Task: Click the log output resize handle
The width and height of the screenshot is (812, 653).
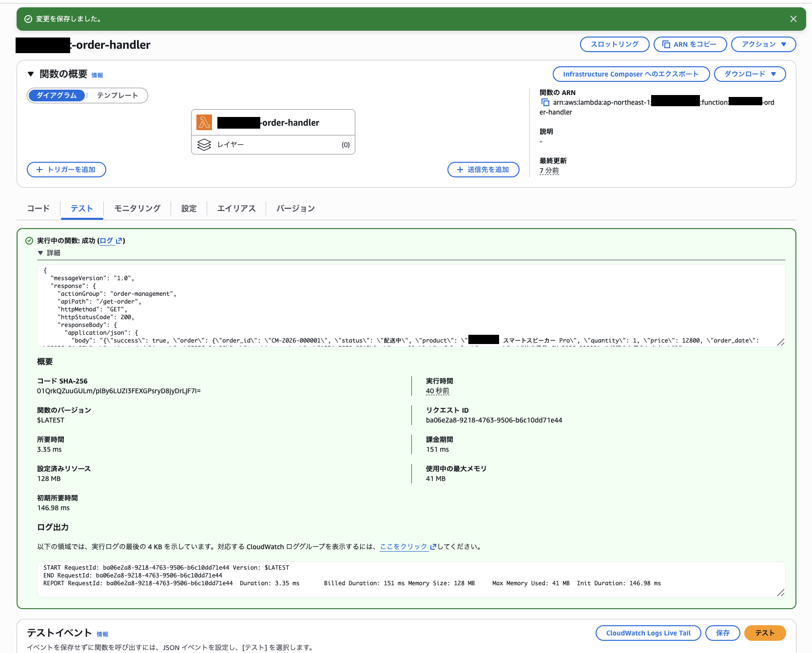Action: click(x=781, y=593)
